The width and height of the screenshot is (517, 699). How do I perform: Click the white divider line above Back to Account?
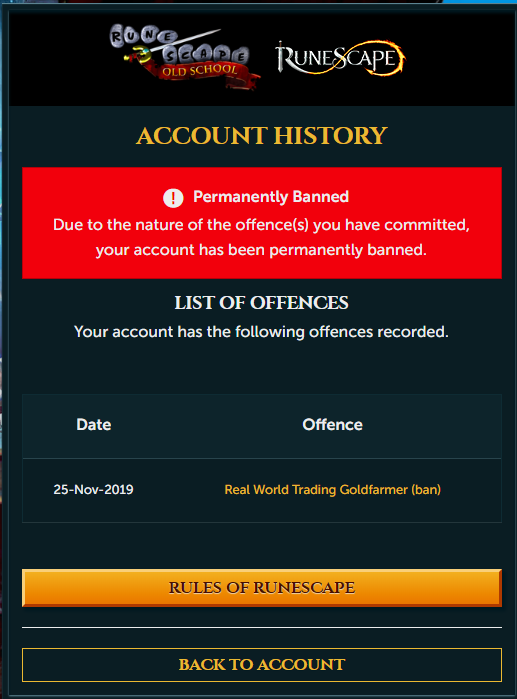[x=262, y=627]
